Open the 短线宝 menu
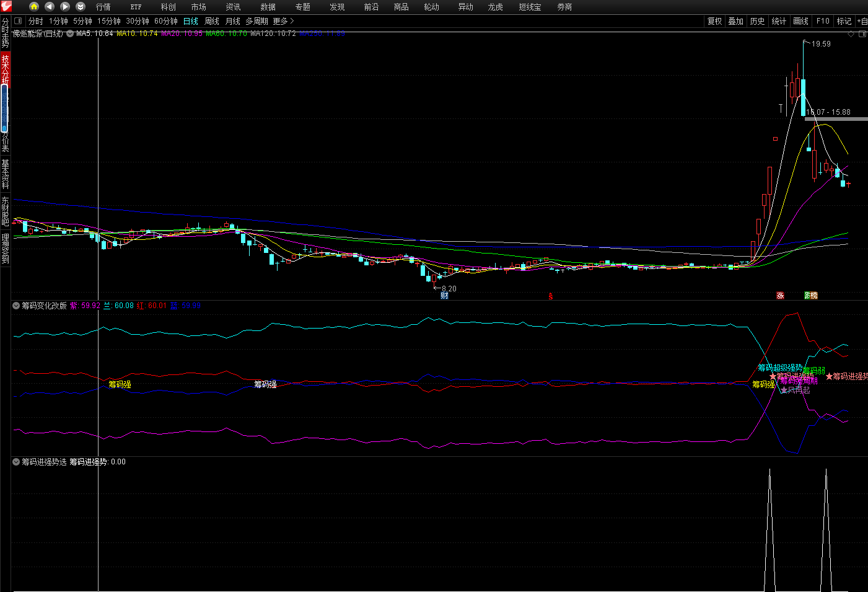 (x=530, y=7)
